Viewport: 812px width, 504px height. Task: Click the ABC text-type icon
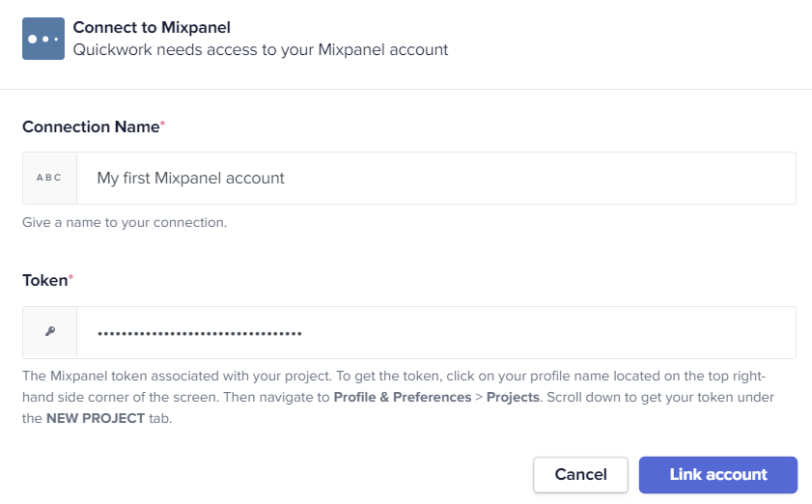click(49, 178)
